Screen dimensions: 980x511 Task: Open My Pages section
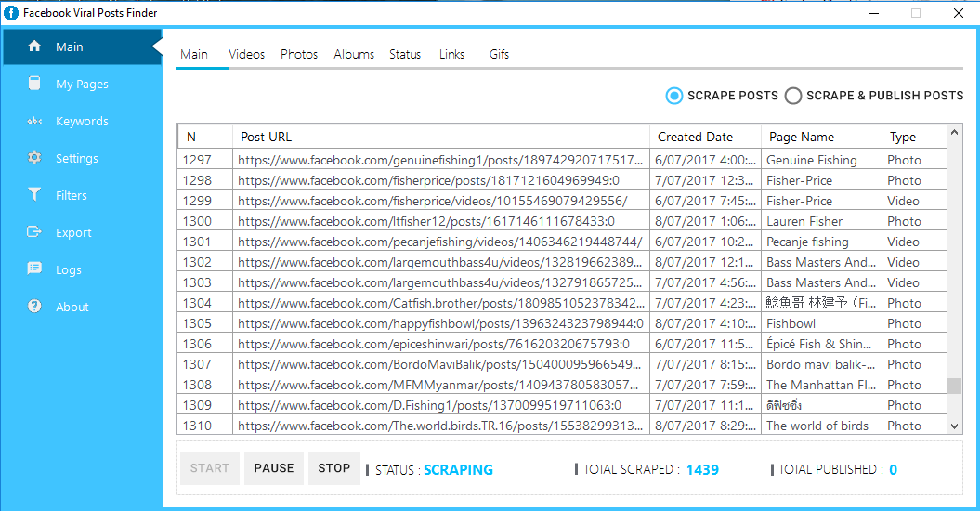(x=82, y=84)
